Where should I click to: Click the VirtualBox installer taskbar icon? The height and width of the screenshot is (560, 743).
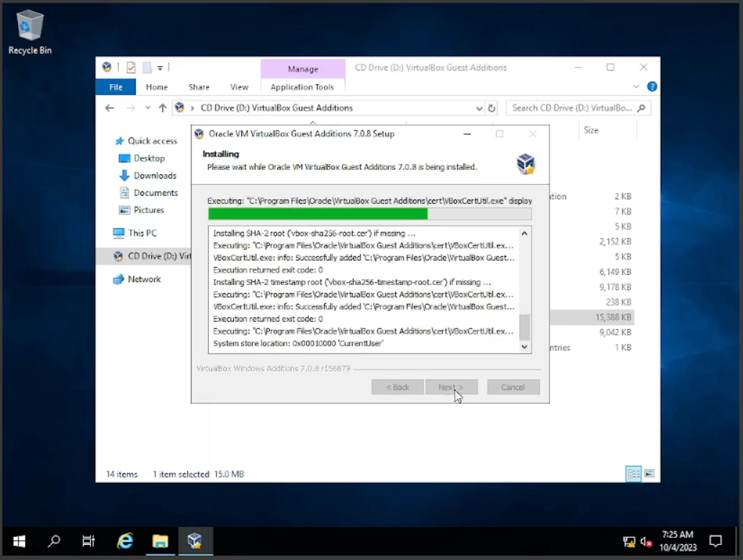click(194, 541)
